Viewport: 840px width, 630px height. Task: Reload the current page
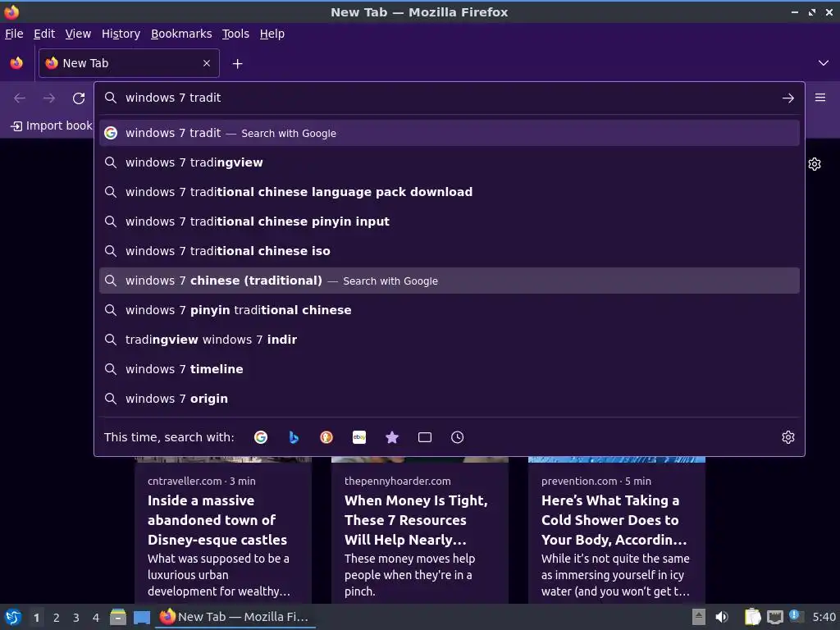coord(79,98)
